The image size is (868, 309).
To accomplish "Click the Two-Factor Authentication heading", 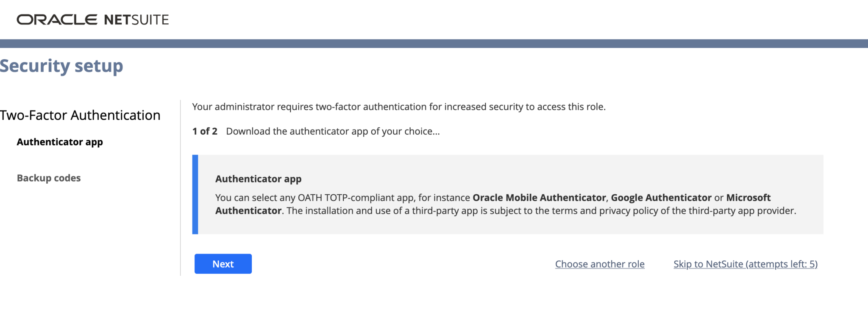I will (x=81, y=115).
